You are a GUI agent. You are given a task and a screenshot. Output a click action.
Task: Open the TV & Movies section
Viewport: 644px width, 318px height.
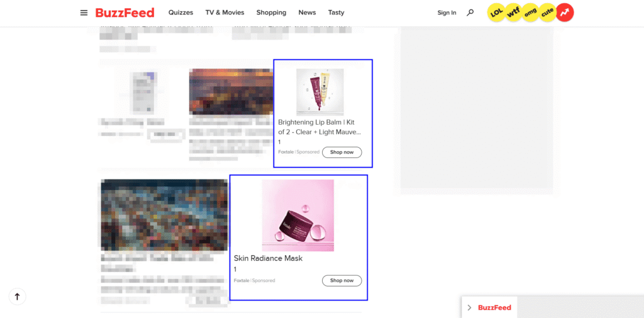coord(225,13)
